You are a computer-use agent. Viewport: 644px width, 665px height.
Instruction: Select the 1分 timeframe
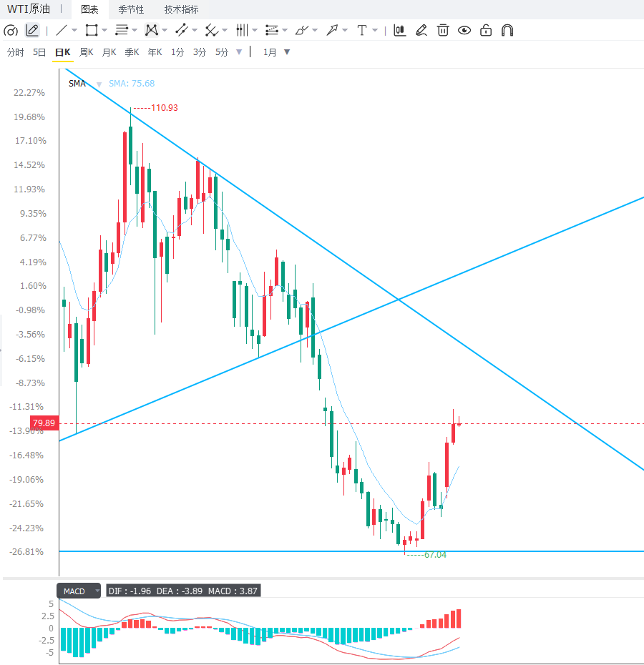(177, 52)
